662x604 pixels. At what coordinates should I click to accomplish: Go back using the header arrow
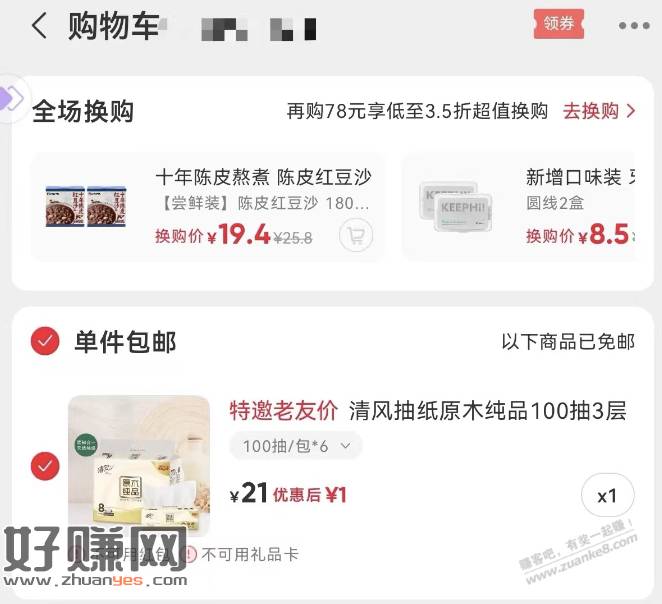(x=39, y=26)
